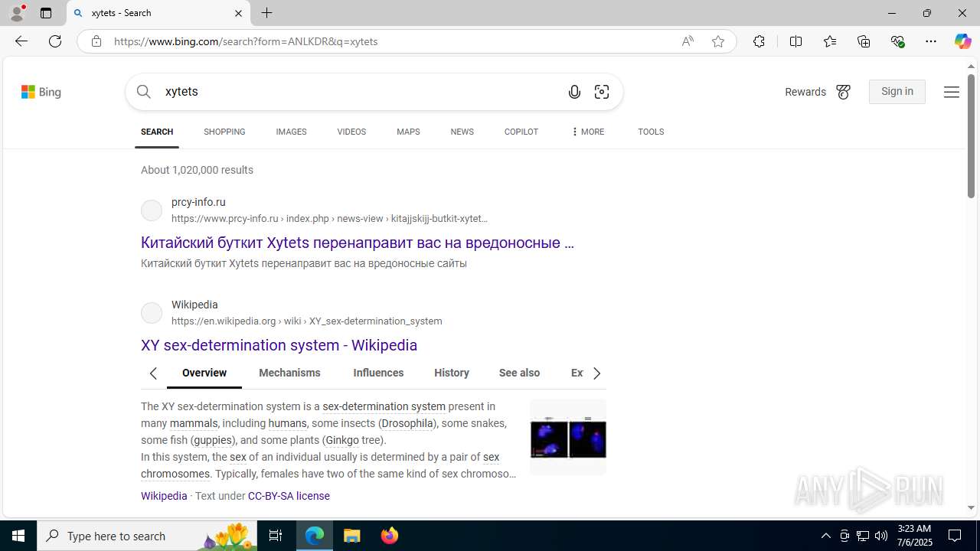Screen dimensions: 980x551
Task: Switch to SHOPPING results
Action: (x=224, y=132)
